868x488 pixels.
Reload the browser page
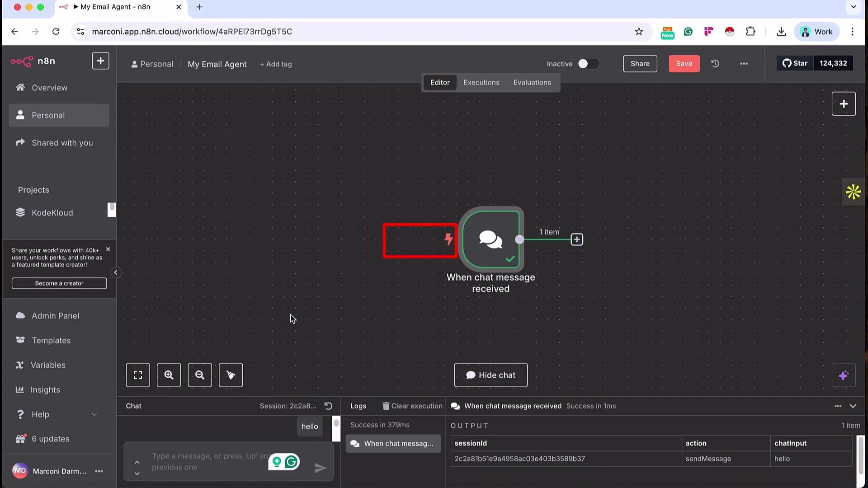point(56,32)
